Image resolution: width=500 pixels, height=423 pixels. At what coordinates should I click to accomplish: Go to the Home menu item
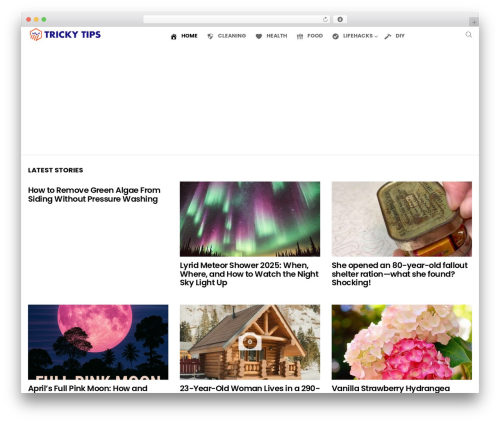point(189,36)
